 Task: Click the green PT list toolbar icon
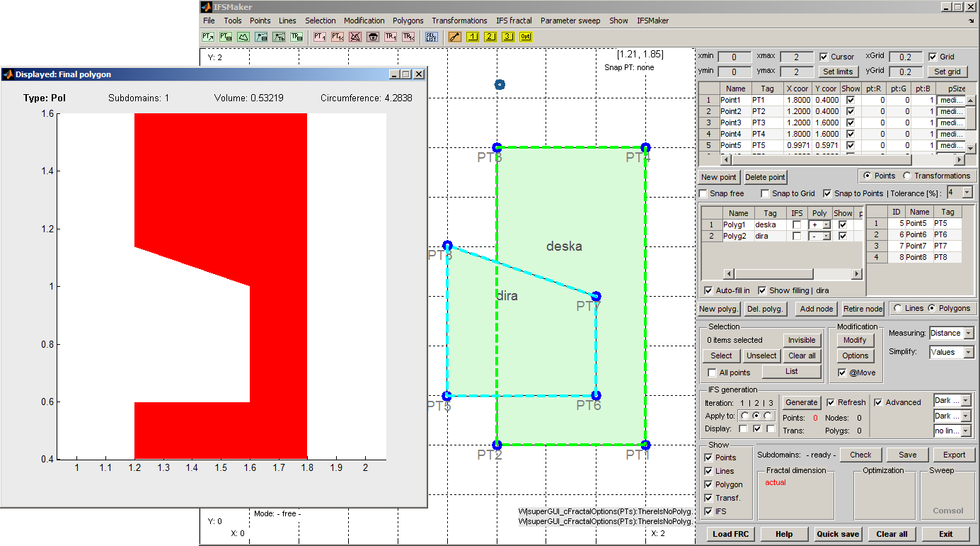coord(226,36)
